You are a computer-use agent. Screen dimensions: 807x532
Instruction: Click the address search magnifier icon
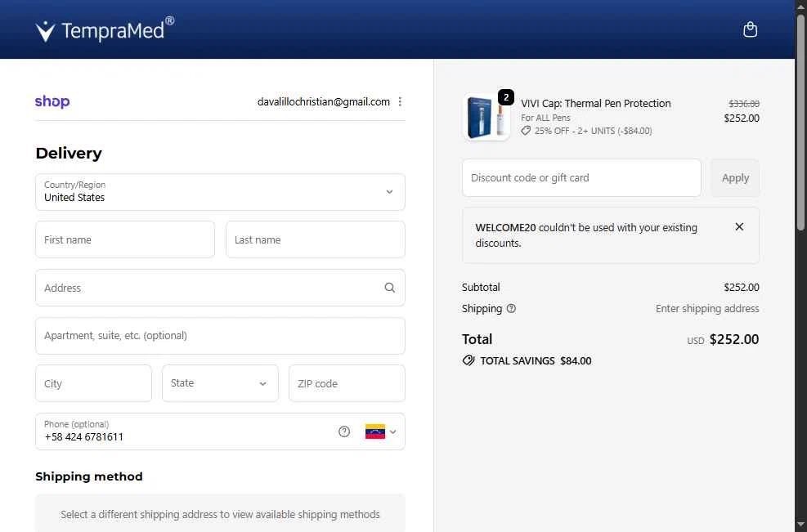(390, 288)
